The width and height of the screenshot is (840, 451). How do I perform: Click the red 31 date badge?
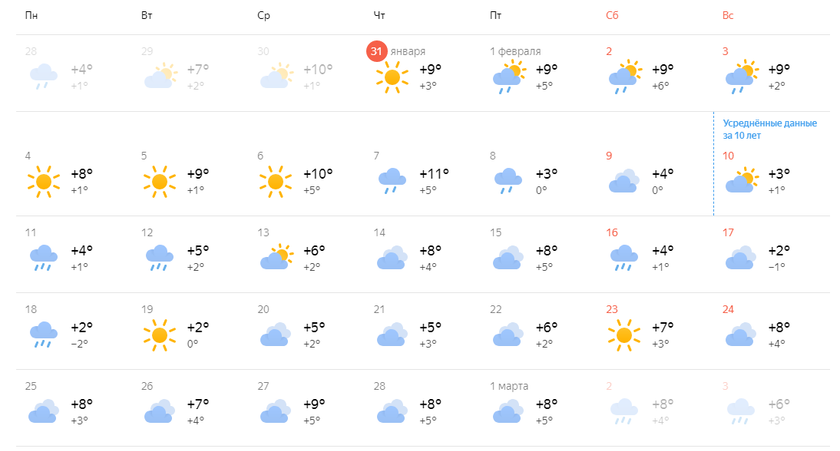click(377, 51)
